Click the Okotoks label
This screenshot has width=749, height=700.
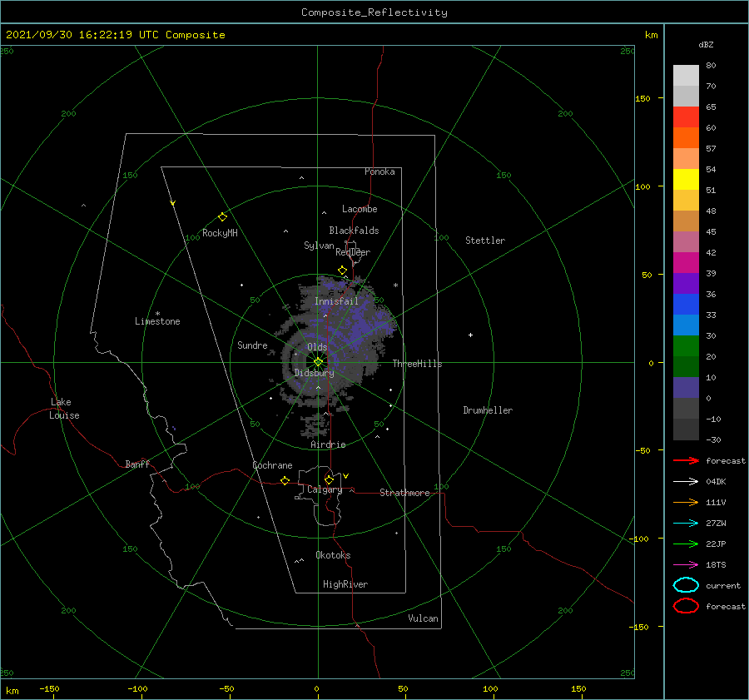[333, 555]
